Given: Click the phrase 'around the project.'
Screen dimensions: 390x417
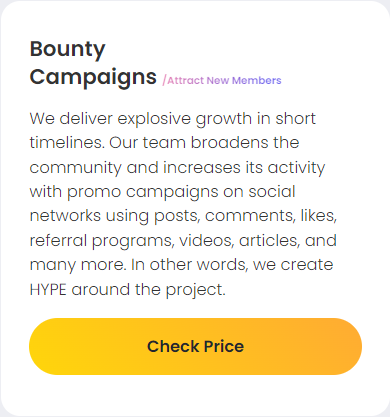Looking at the screenshot, I should [x=149, y=290].
